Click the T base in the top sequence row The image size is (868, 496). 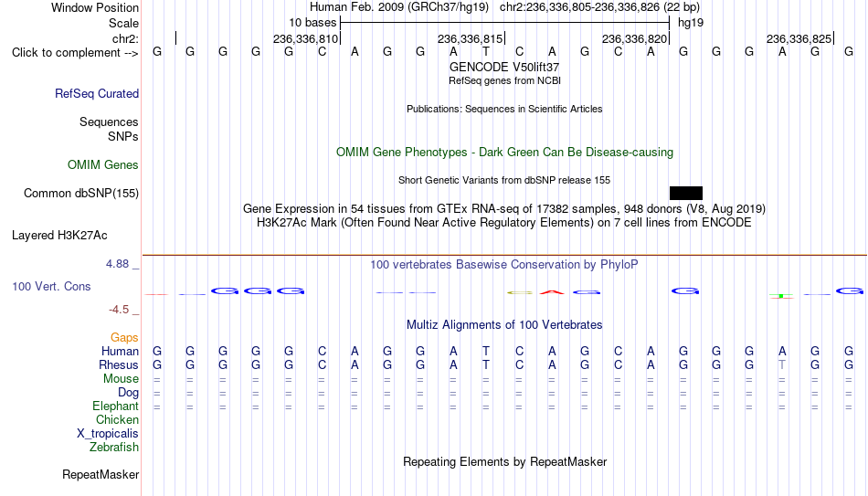click(486, 52)
